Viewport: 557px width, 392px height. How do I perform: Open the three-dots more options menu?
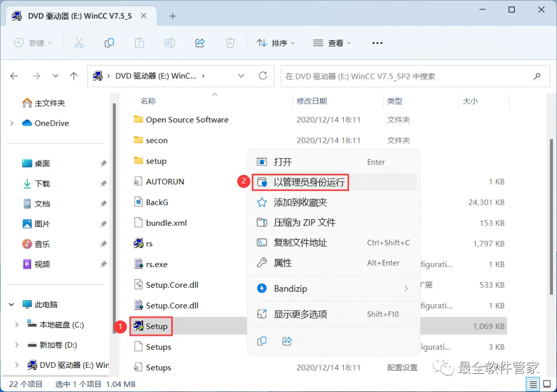[377, 43]
